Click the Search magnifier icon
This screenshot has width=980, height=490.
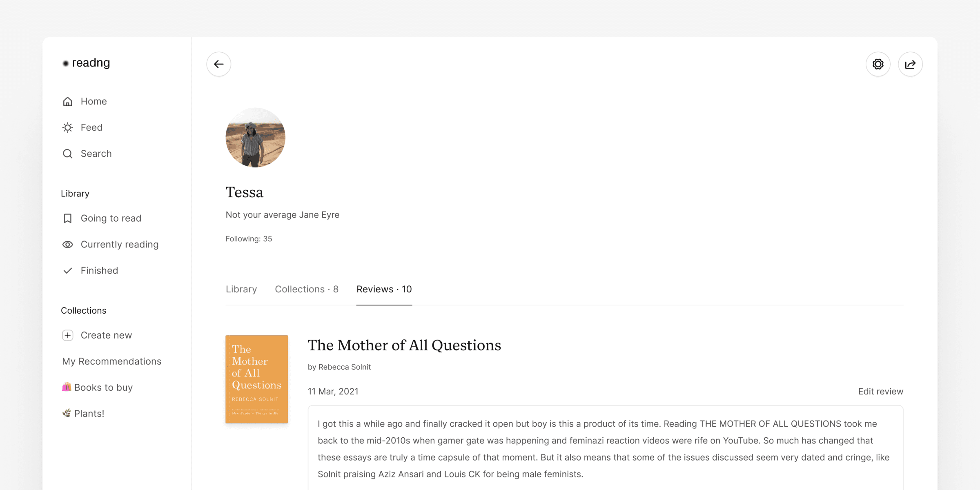point(68,154)
